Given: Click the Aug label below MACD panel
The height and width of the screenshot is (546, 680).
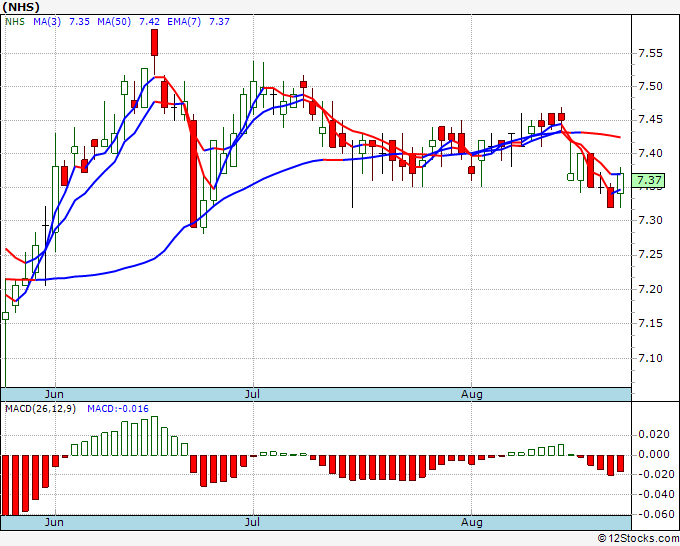Looking at the screenshot, I should 471,523.
